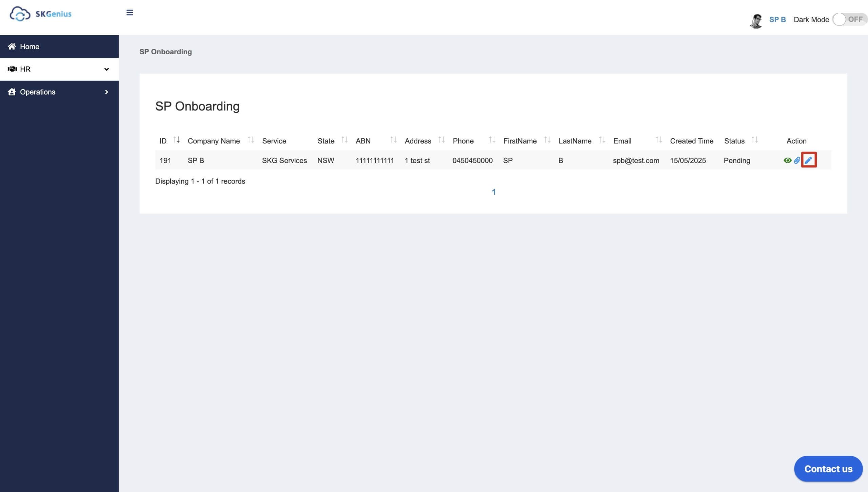
Task: Sort table by Address arrows
Action: click(x=441, y=140)
